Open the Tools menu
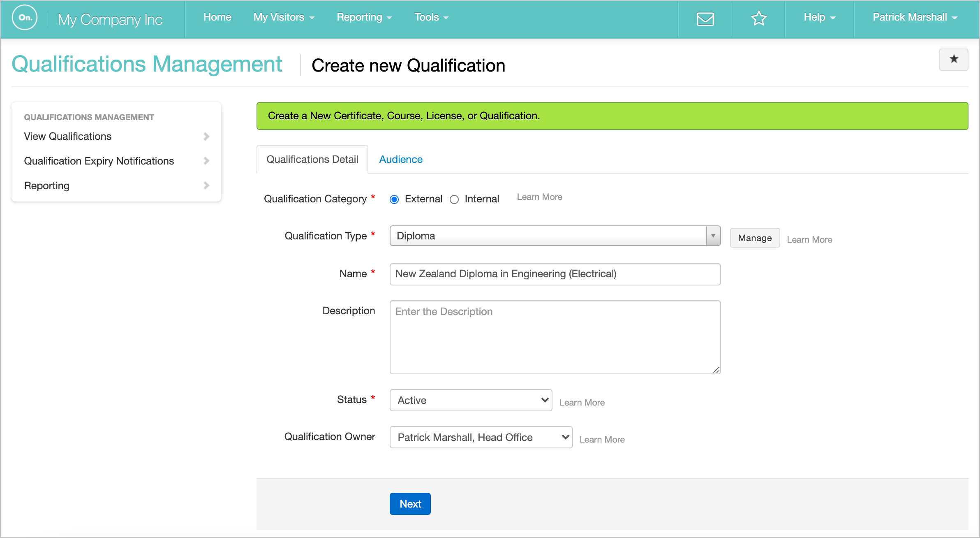The image size is (980, 538). coord(431,17)
